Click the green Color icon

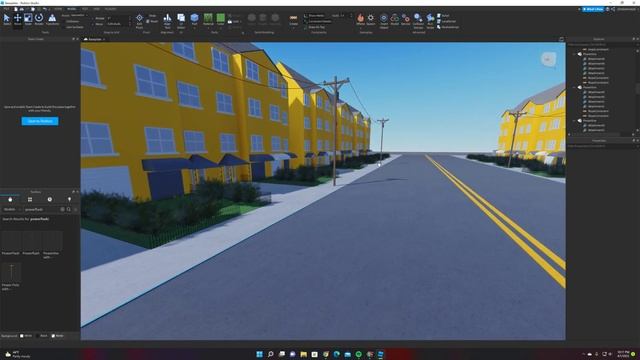pos(220,18)
